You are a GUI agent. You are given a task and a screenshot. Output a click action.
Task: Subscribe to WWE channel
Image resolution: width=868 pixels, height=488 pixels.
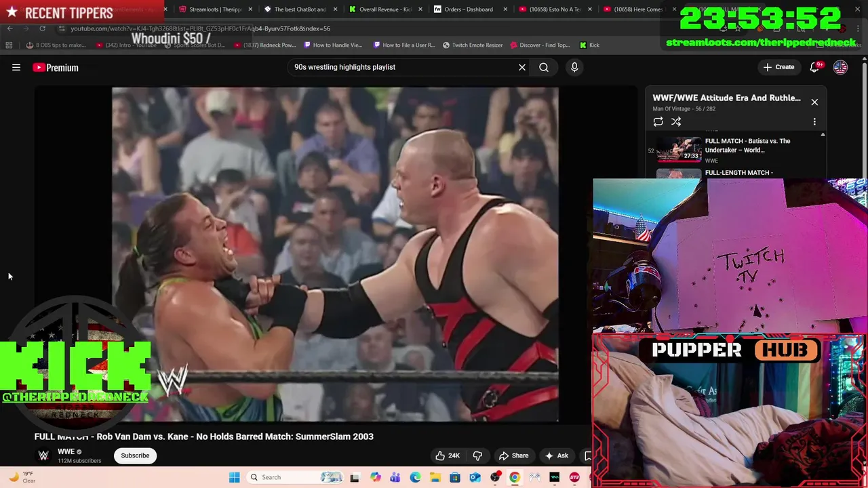(x=135, y=455)
